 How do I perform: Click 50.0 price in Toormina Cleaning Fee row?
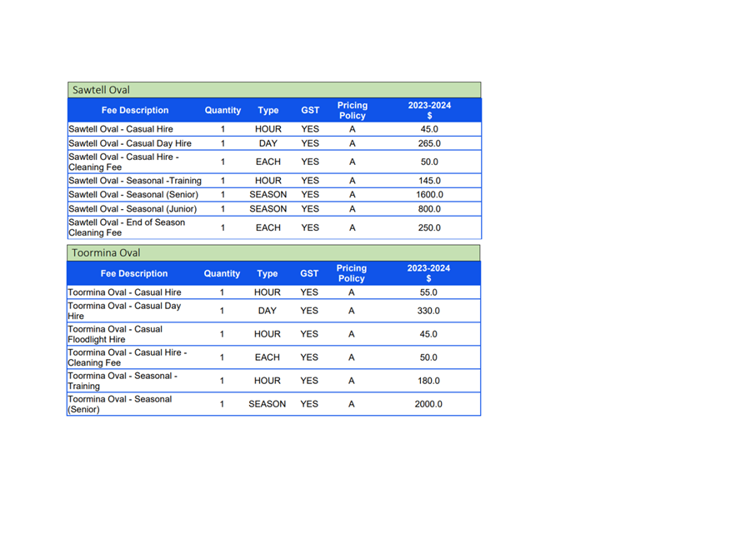(428, 357)
